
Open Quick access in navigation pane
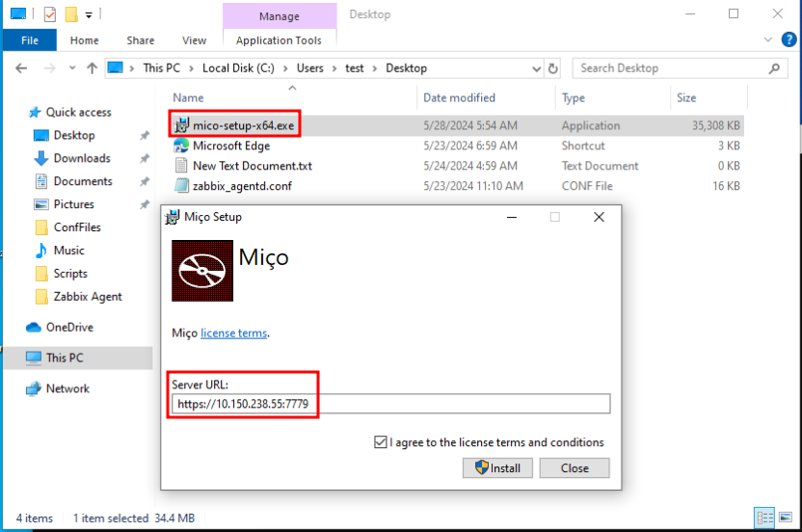(x=78, y=112)
